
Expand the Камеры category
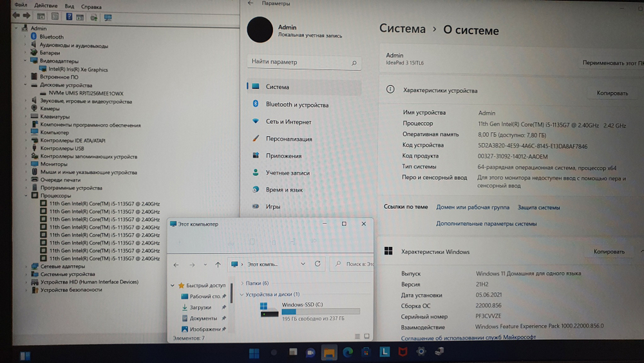point(26,108)
